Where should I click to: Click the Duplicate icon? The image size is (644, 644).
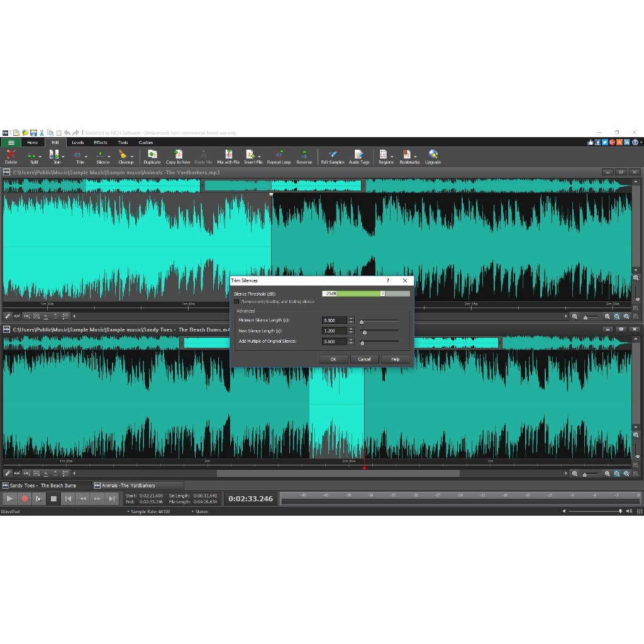tap(152, 157)
